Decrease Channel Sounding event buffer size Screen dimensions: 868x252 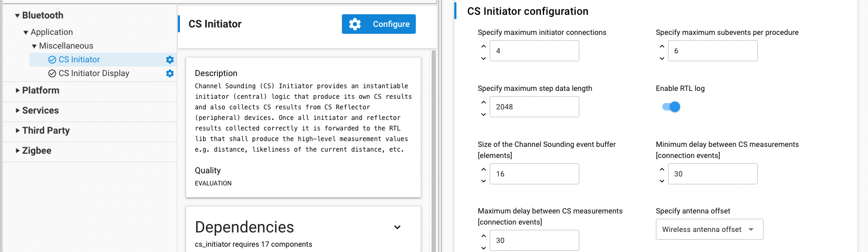point(483,181)
